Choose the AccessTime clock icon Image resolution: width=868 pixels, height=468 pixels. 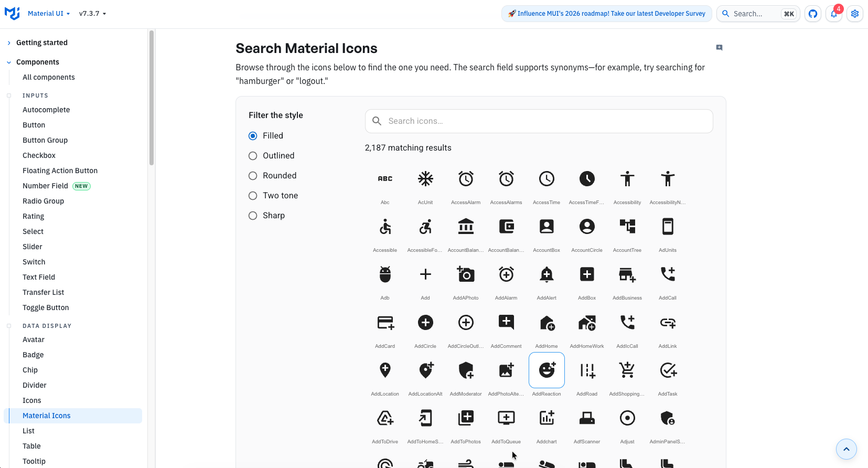546,179
